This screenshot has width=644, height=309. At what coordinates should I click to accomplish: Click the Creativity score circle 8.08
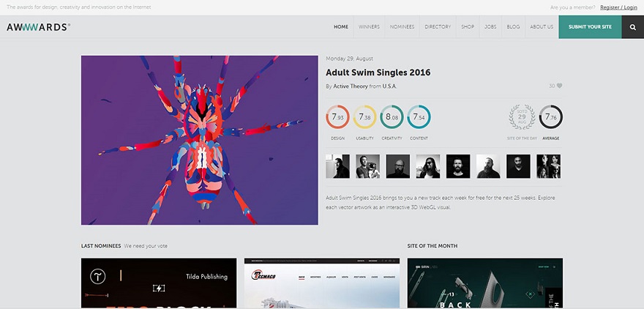coord(392,117)
